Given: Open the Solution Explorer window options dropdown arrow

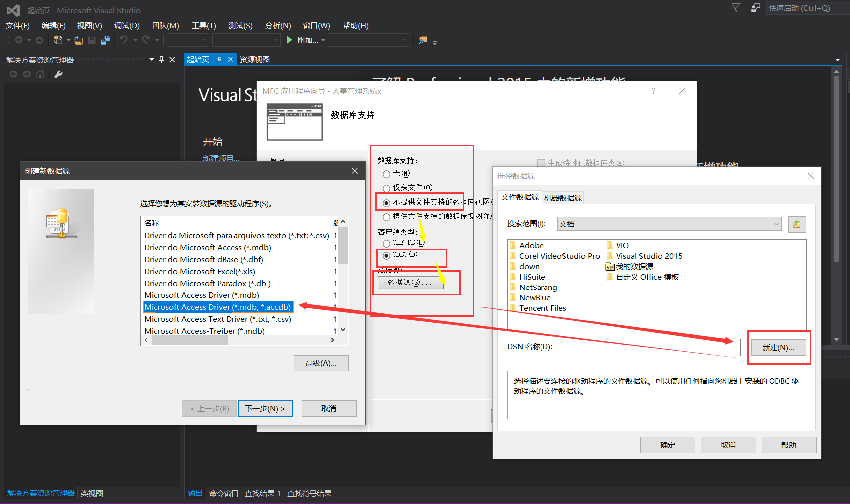Looking at the screenshot, I should [152, 60].
